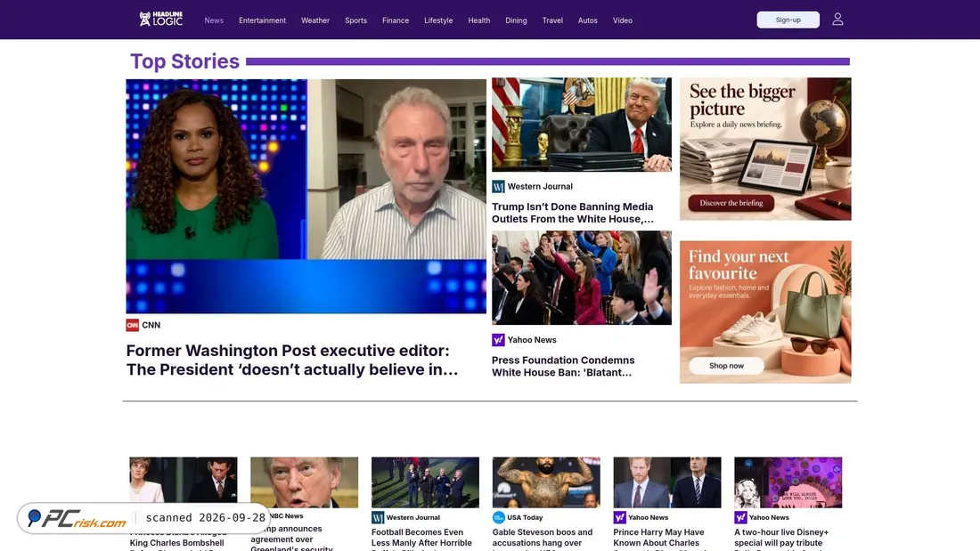Click the Sign-up button

(x=788, y=20)
